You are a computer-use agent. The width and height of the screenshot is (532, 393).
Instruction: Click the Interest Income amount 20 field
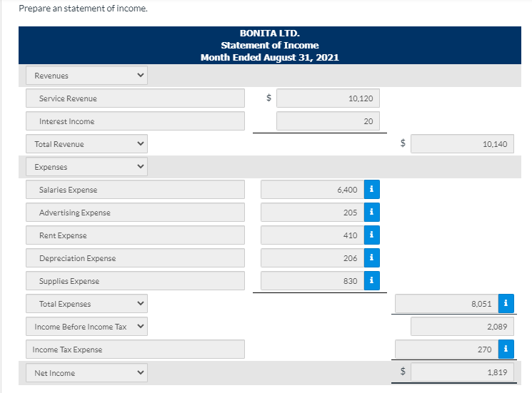pos(328,121)
